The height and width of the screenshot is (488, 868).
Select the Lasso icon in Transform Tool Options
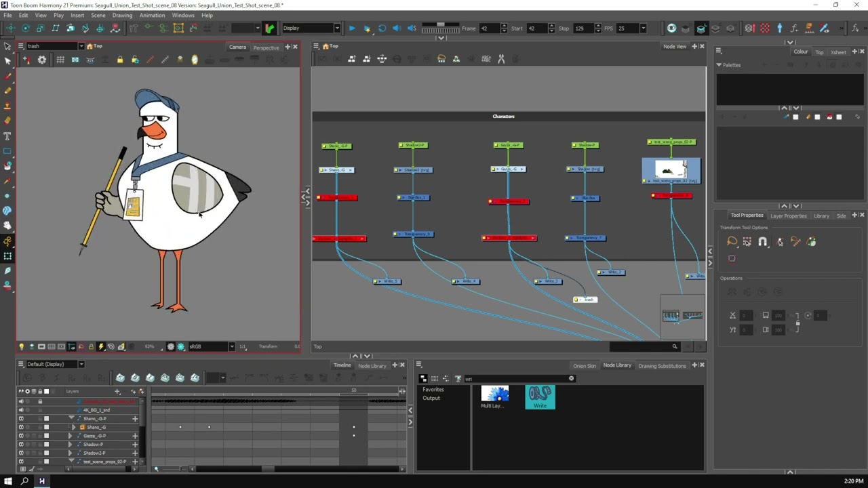(732, 242)
